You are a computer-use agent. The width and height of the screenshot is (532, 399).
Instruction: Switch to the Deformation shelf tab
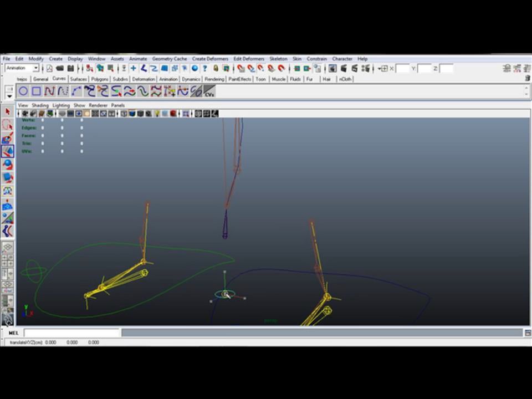[x=144, y=79]
